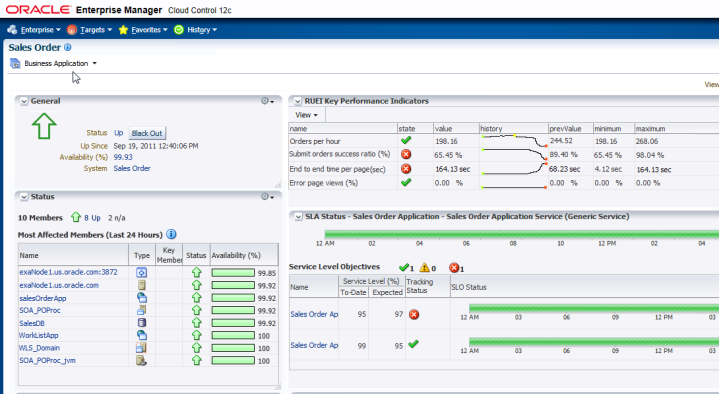The width and height of the screenshot is (719, 394).
Task: Click the 8 Up members link
Action: (92, 218)
